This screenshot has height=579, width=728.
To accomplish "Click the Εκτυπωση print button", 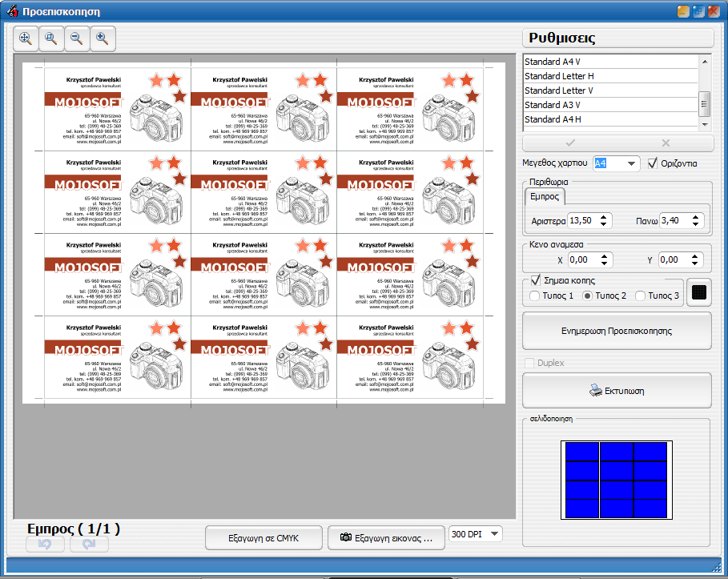I will coord(617,391).
